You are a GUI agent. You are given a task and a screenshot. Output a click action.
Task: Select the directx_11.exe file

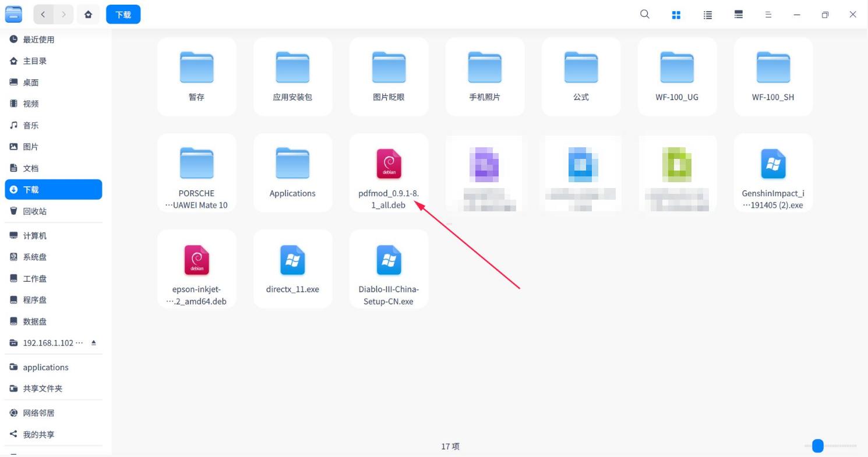292,268
